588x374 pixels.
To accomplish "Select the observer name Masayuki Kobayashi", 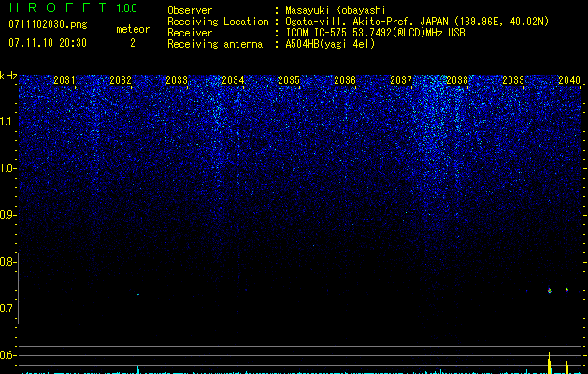I will point(336,10).
